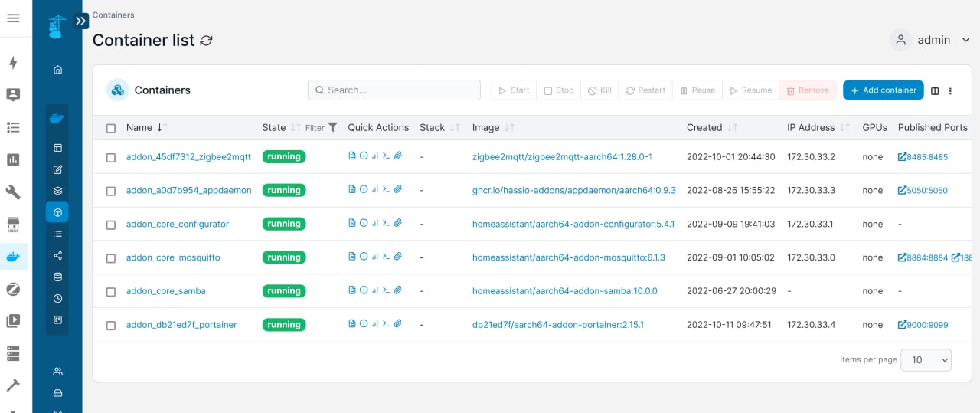Toggle table column settings icon
The image size is (980, 413).
click(x=935, y=90)
